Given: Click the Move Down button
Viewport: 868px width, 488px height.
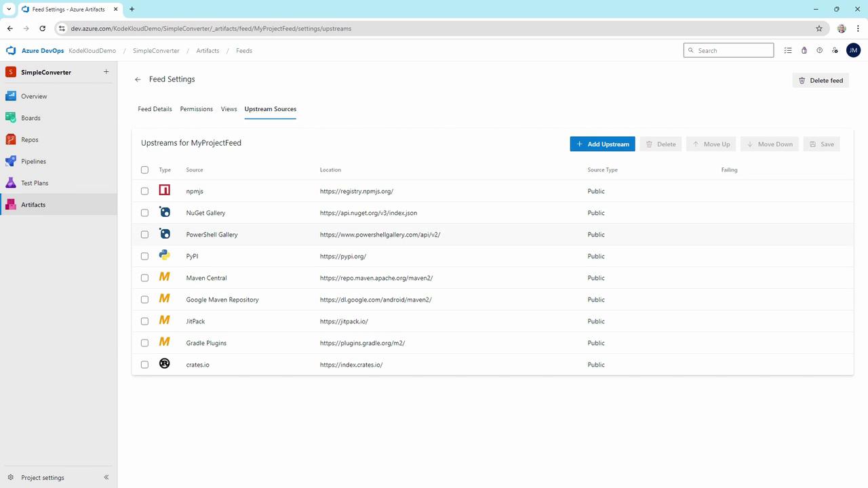Looking at the screenshot, I should pyautogui.click(x=770, y=144).
